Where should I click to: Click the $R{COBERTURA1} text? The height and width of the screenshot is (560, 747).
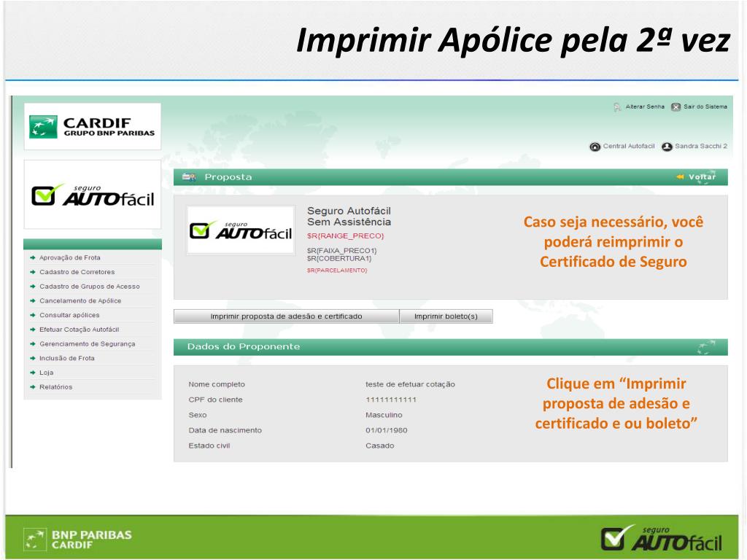point(339,258)
